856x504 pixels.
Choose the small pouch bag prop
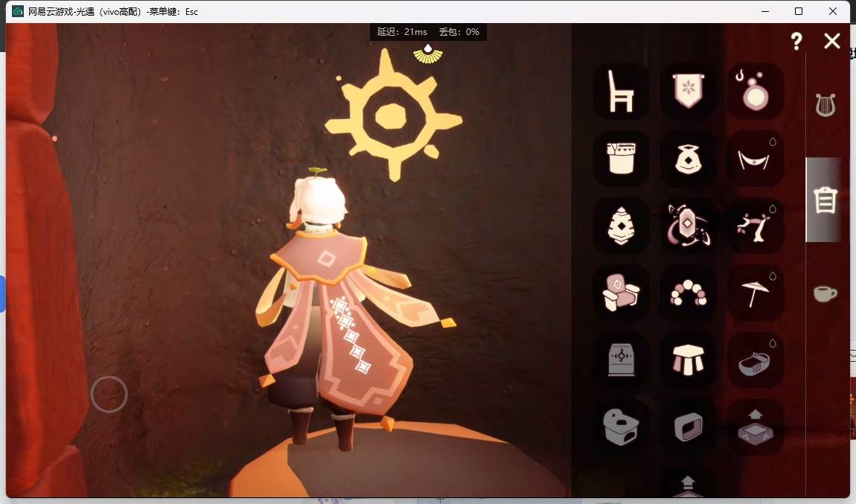688,159
